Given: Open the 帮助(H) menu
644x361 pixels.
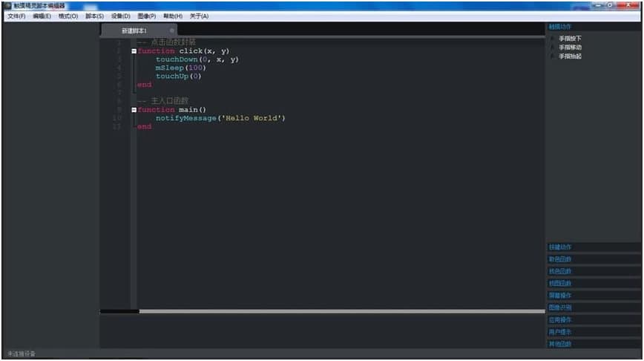Looking at the screenshot, I should pos(173,16).
